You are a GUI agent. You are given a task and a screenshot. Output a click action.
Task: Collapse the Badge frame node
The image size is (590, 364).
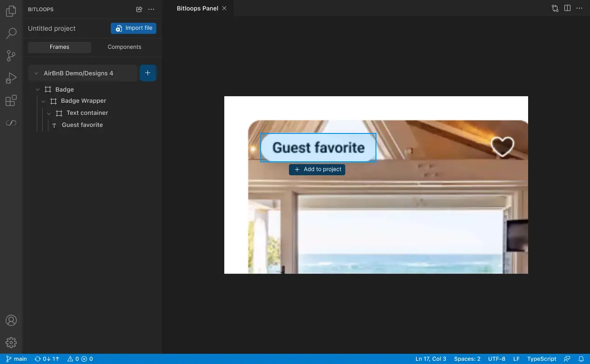(38, 90)
